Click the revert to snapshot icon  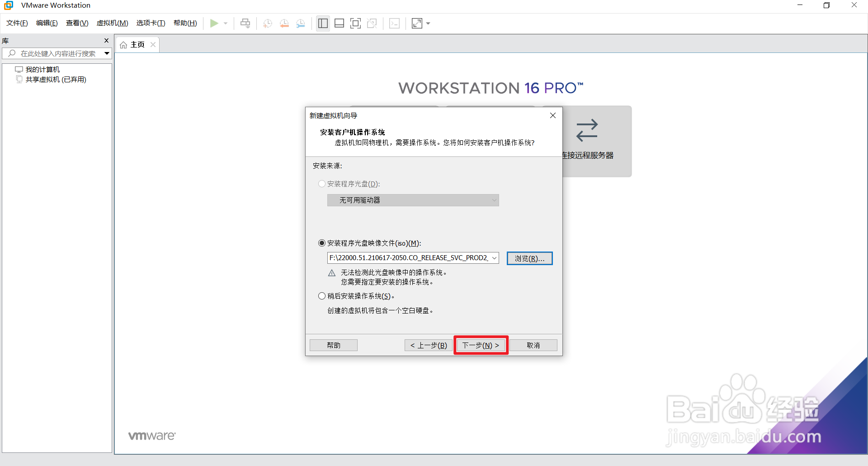point(284,23)
